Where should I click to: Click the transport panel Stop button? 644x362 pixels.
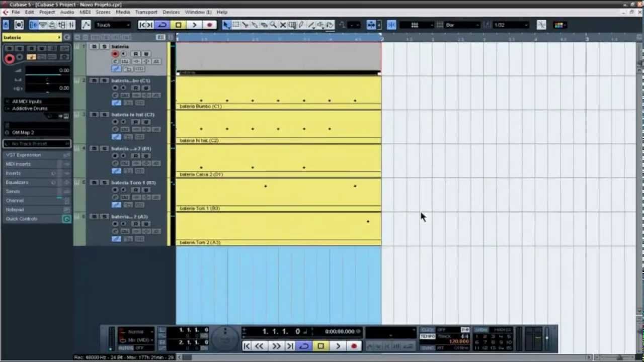point(320,346)
